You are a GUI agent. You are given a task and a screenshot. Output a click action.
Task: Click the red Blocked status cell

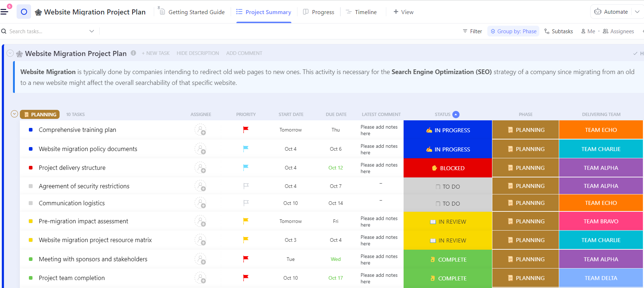pyautogui.click(x=448, y=168)
